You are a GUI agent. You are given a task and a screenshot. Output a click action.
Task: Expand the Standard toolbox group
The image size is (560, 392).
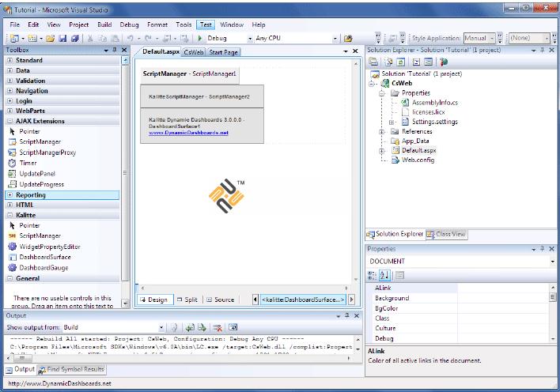[10, 60]
